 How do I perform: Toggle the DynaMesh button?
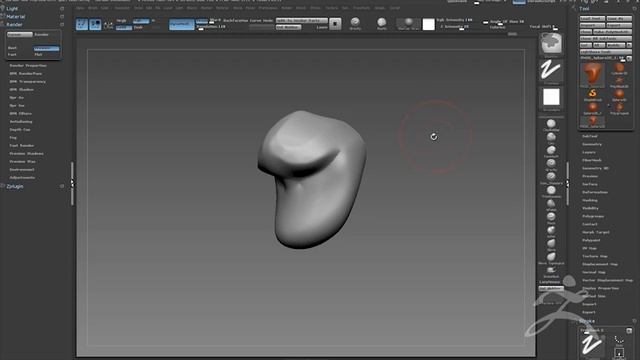[x=182, y=24]
